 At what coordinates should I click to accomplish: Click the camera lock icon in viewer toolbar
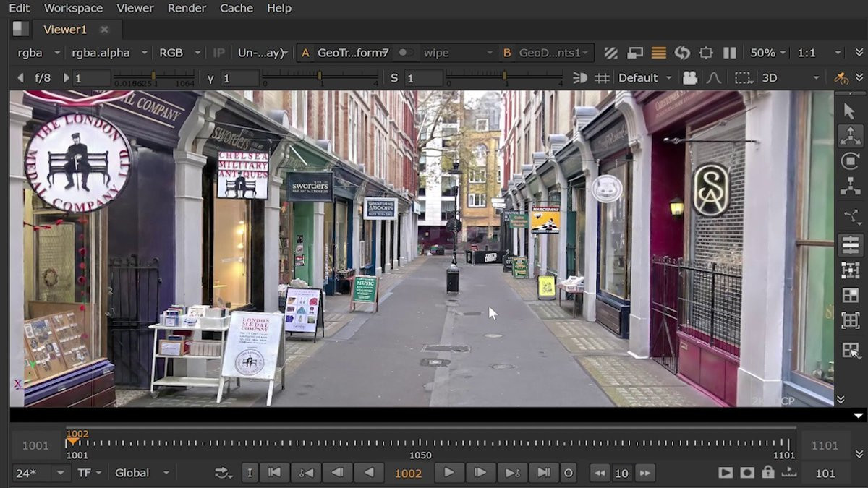point(689,77)
